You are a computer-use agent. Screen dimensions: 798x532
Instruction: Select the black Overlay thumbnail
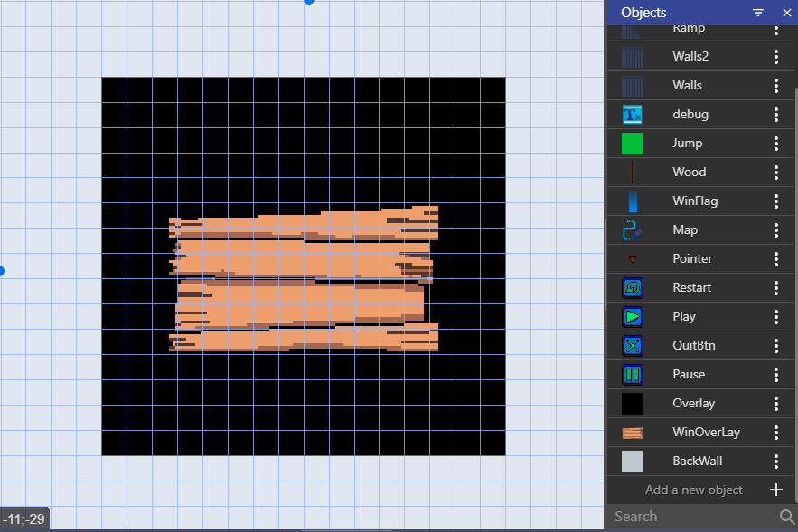coord(633,404)
